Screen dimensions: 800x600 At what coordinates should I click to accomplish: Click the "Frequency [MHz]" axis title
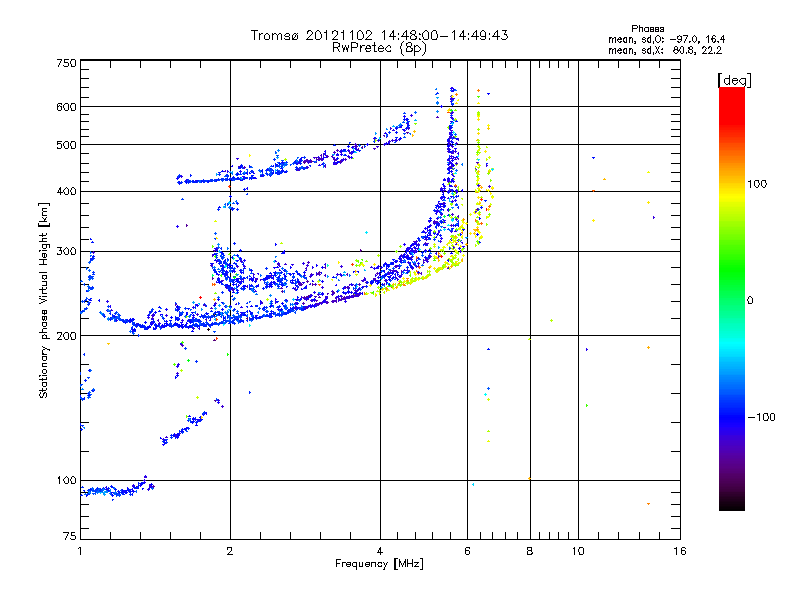(x=379, y=564)
